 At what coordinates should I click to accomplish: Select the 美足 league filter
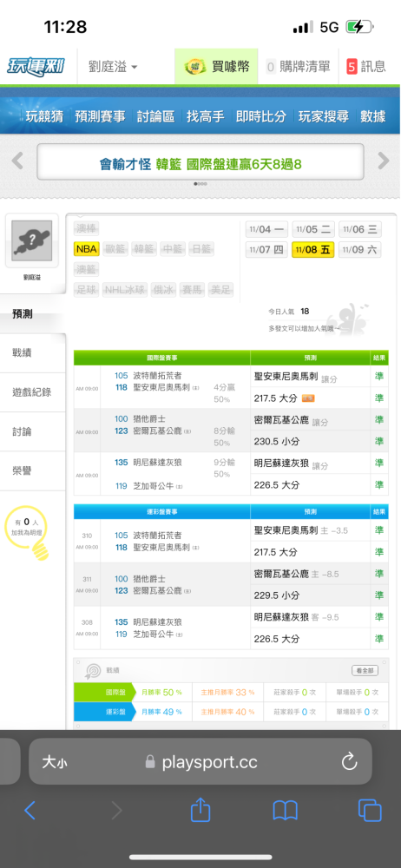tap(221, 290)
